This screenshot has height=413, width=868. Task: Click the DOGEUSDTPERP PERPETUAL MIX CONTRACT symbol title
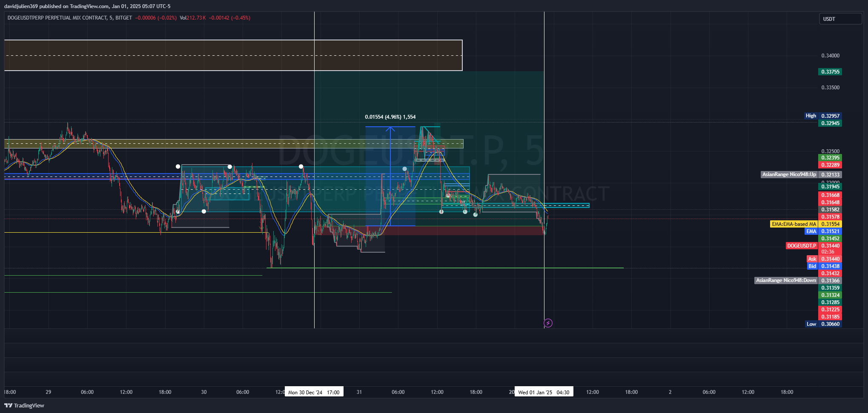pos(57,18)
